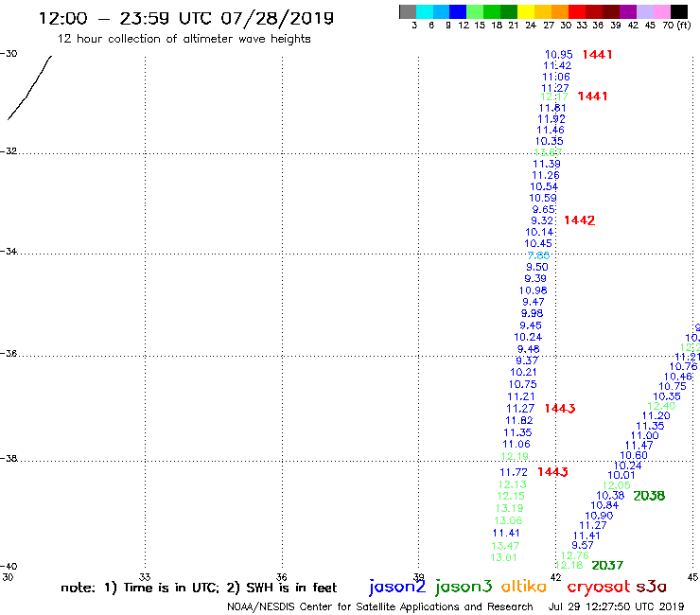700x615 pixels.
Task: Click the 9.32 wave height value
Action: (x=542, y=220)
